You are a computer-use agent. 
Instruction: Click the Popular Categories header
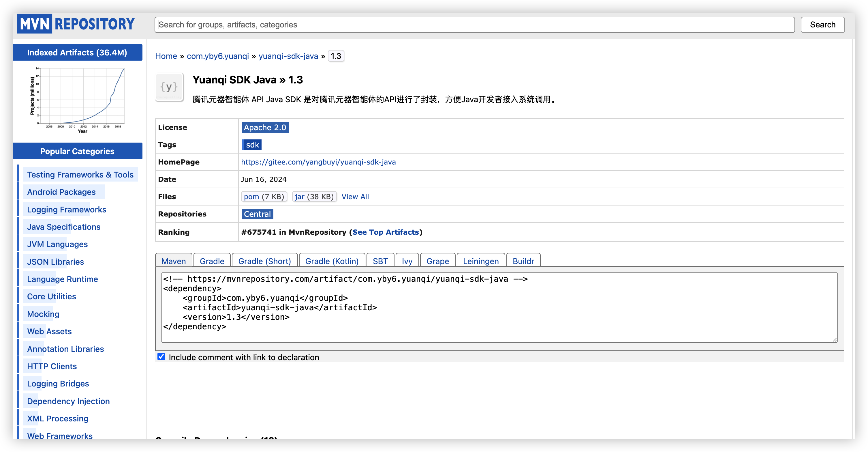78,151
